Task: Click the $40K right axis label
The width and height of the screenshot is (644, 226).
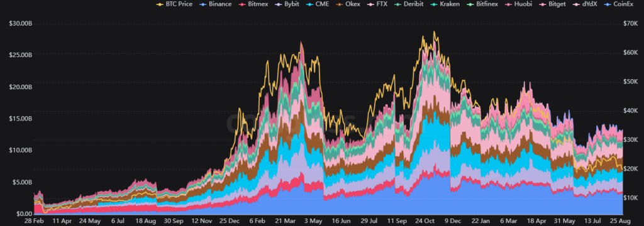Action: pyautogui.click(x=631, y=110)
